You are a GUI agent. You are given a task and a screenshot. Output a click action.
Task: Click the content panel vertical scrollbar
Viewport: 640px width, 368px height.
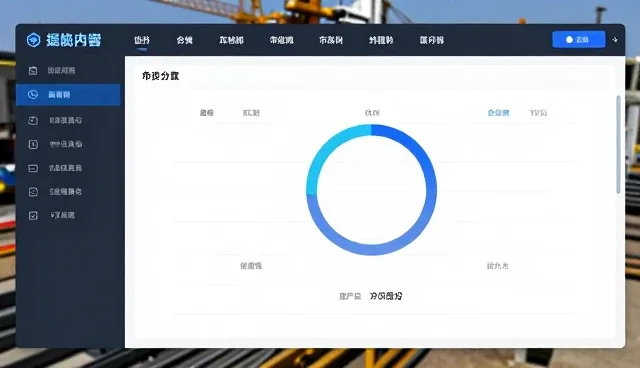tap(618, 145)
